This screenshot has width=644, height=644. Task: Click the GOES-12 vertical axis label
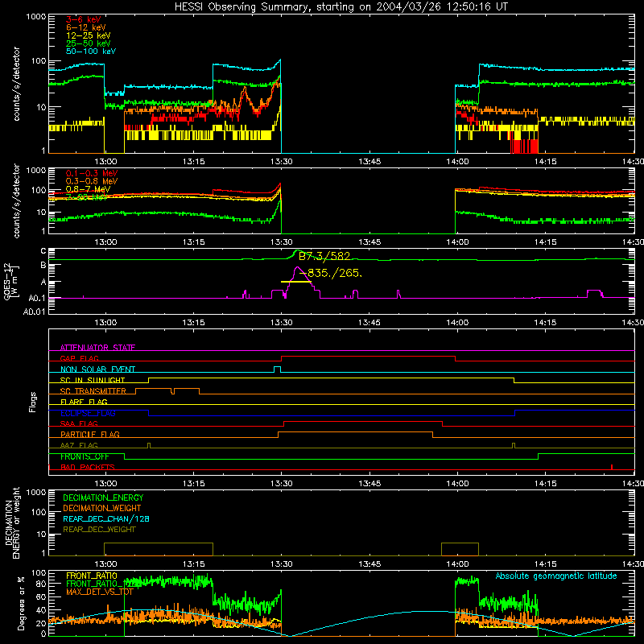point(10,281)
